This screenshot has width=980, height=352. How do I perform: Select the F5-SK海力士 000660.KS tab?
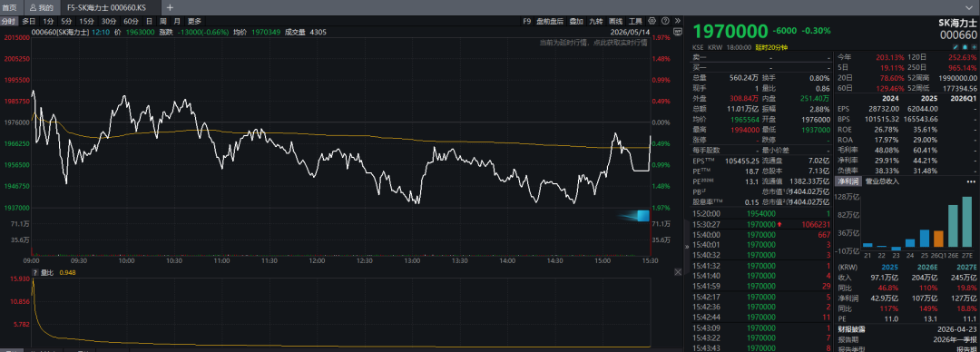tap(110, 7)
